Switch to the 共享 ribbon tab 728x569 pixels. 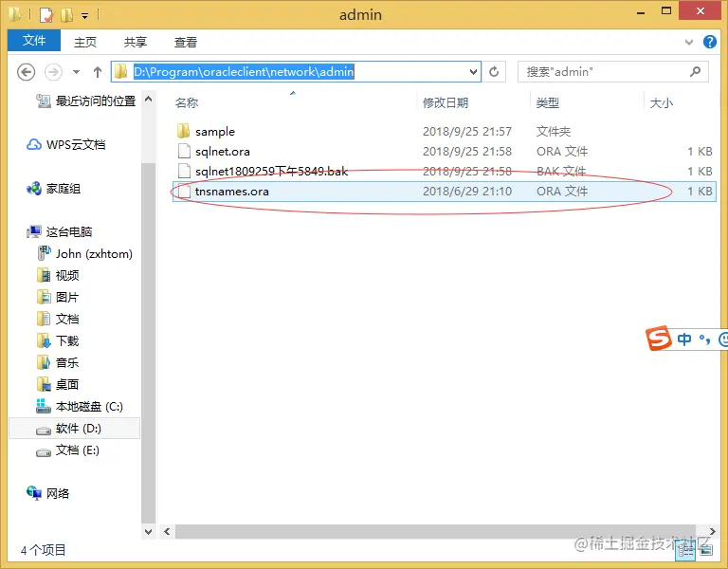136,42
